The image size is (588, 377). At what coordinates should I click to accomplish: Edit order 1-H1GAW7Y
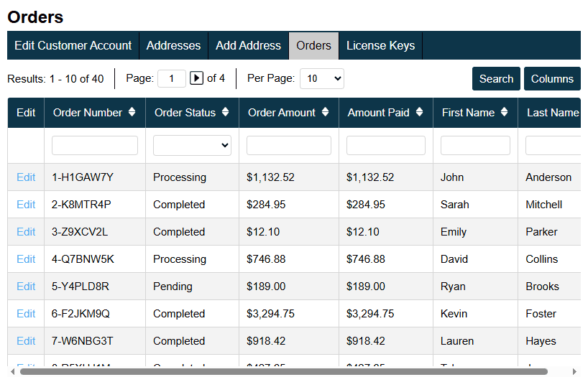coord(26,177)
